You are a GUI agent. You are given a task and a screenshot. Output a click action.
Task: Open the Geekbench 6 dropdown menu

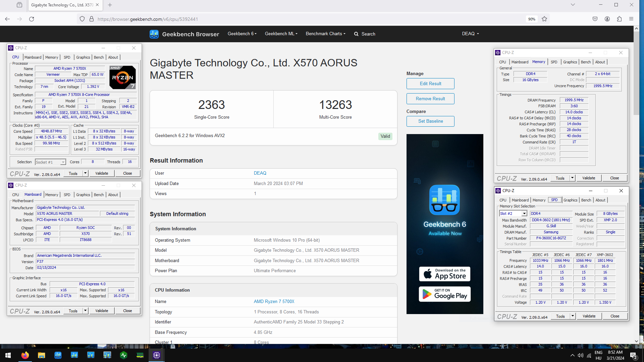point(242,34)
